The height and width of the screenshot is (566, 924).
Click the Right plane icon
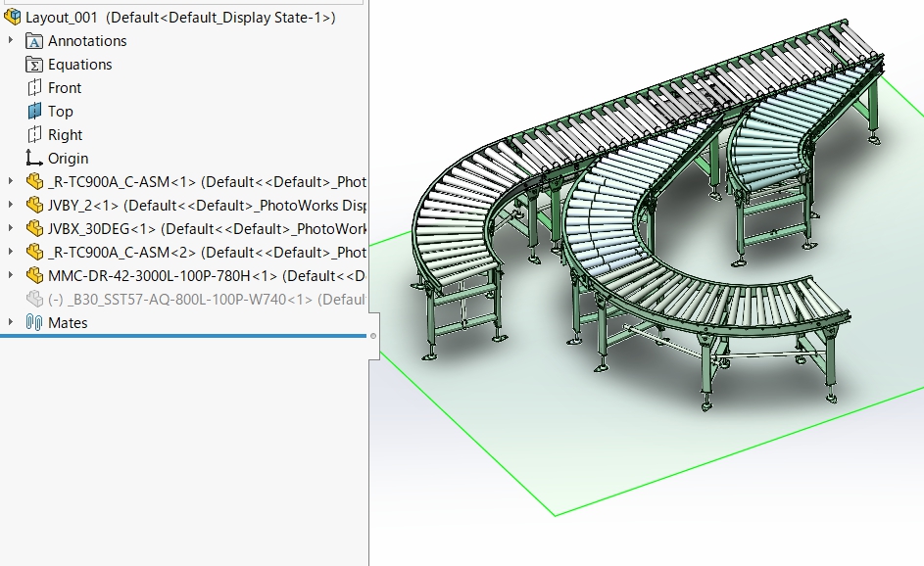(x=34, y=135)
